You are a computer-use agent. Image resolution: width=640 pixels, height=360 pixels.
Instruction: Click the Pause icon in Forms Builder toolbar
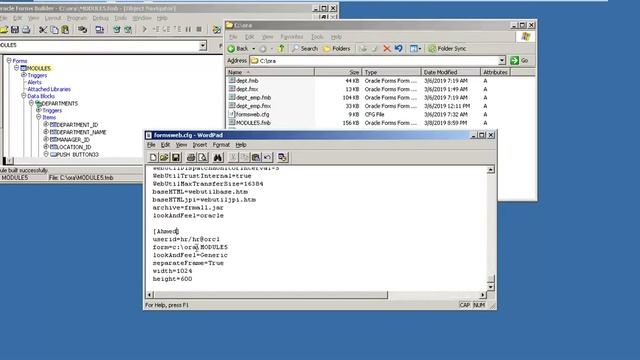pyautogui.click(x=188, y=29)
